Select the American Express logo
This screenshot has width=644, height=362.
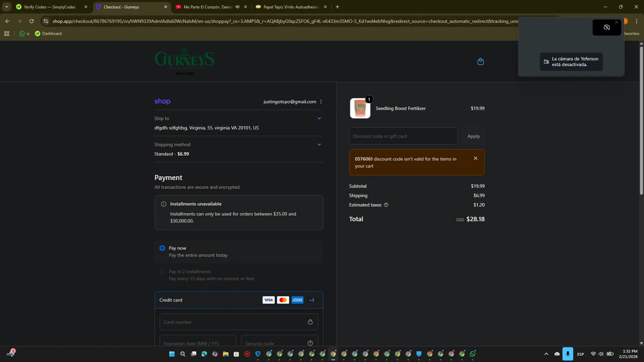pyautogui.click(x=298, y=300)
